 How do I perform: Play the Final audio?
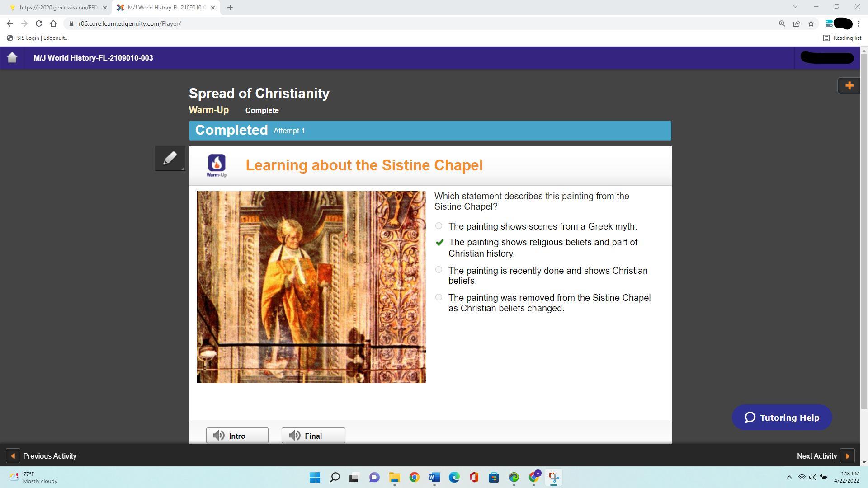(x=313, y=436)
